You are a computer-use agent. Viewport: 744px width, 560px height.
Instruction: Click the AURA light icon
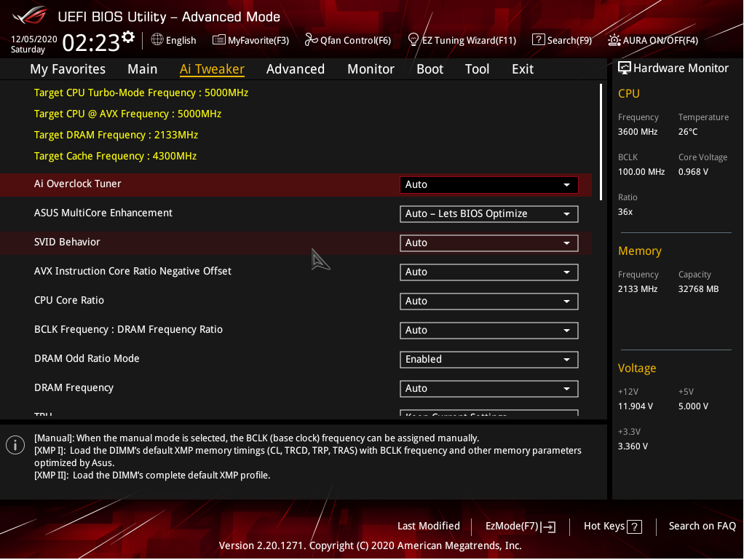pos(614,40)
